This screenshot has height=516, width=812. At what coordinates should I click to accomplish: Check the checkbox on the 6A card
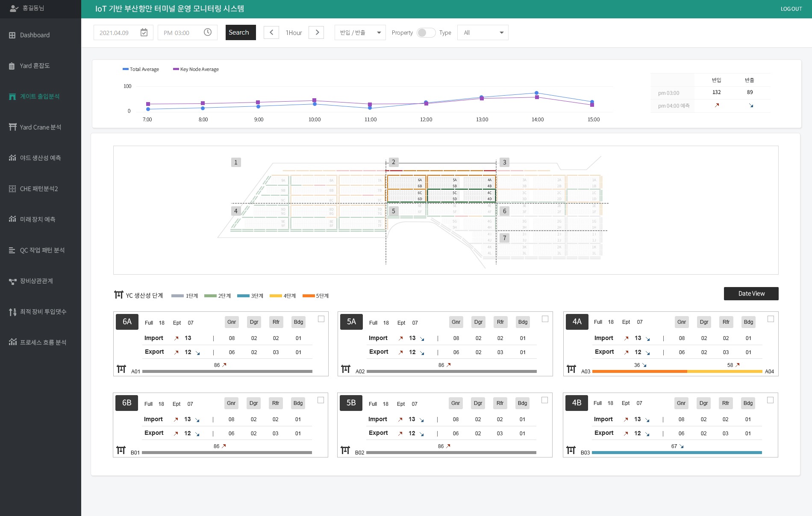click(321, 319)
